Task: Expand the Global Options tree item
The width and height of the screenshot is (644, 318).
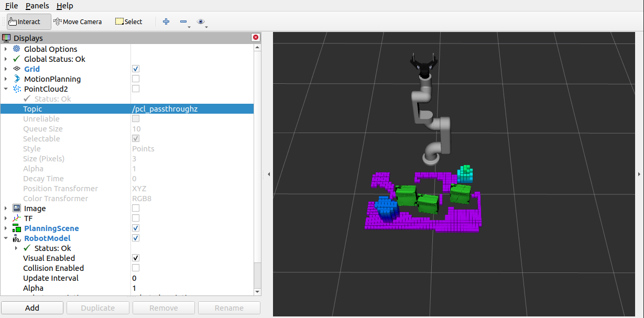Action: coord(6,49)
